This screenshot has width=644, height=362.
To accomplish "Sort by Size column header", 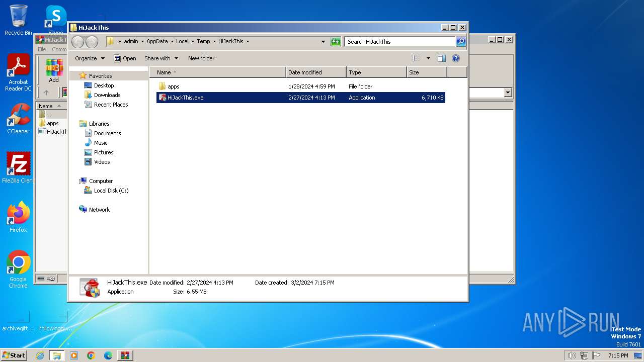I will 427,72.
